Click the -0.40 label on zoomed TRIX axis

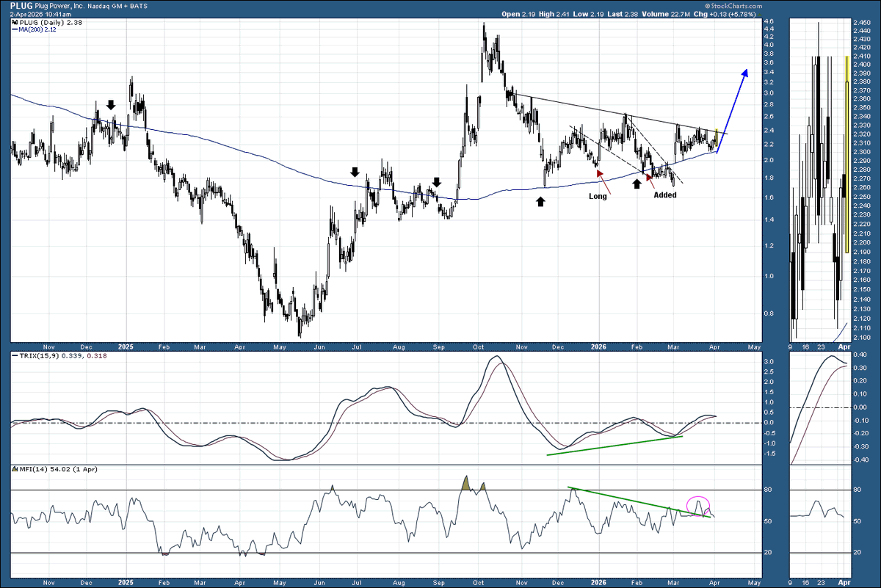pos(862,460)
